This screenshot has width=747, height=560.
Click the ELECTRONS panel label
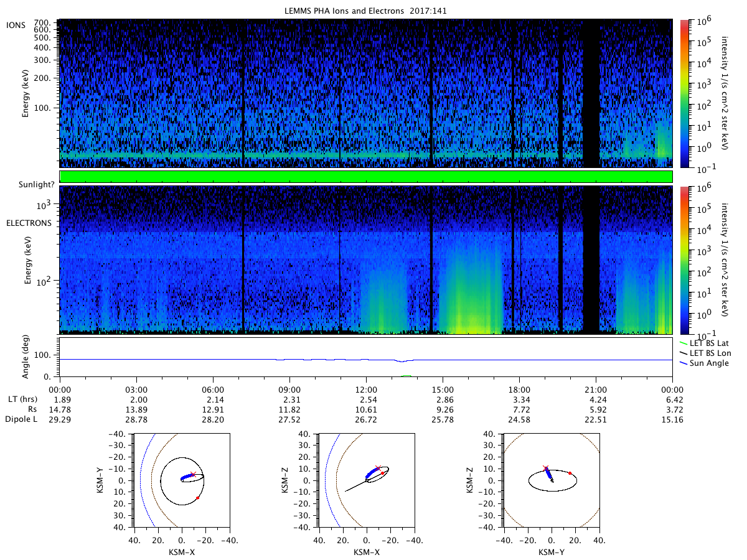pos(29,222)
